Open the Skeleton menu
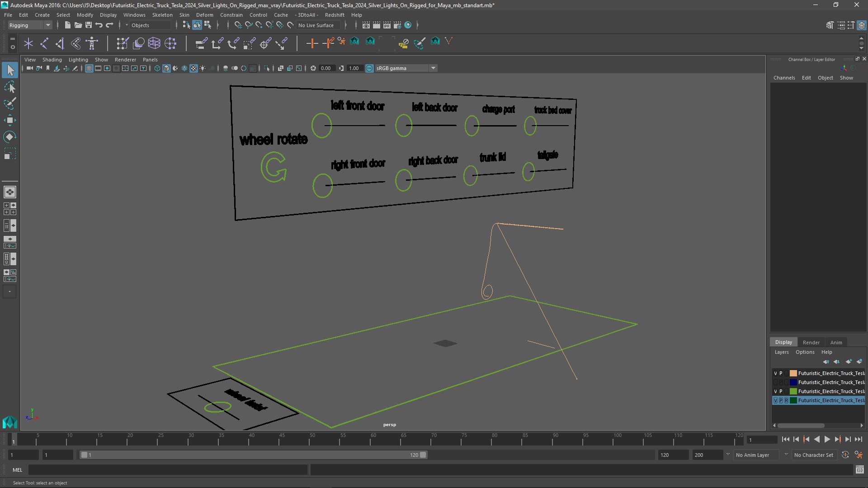868x488 pixels. pos(162,15)
